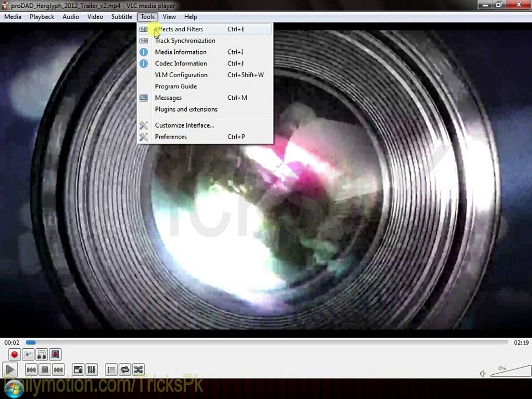Select Plugins and extensions entry
The height and width of the screenshot is (399, 532).
(205, 109)
